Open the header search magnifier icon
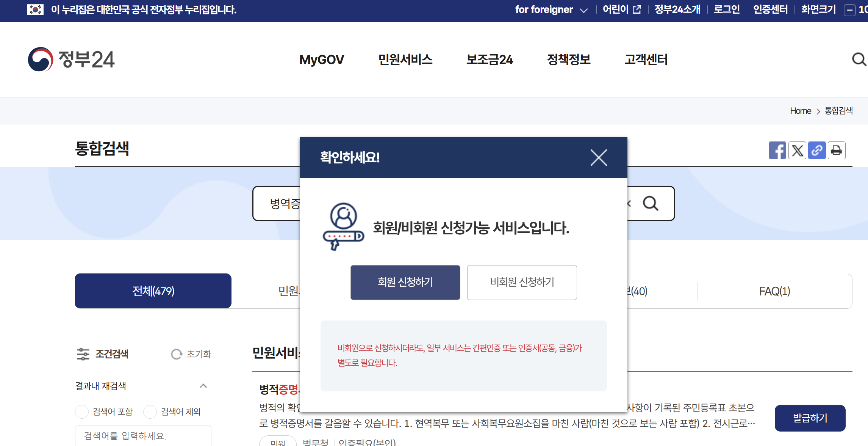This screenshot has width=868, height=446. coord(859,60)
